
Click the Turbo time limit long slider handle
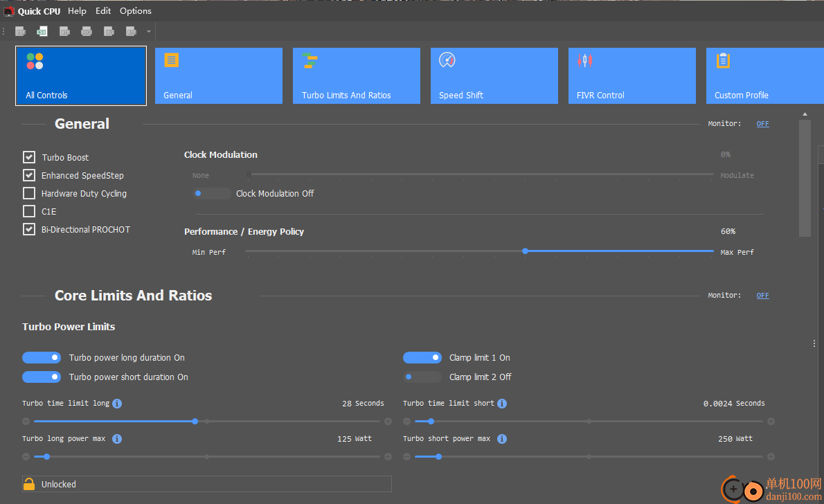pyautogui.click(x=195, y=421)
